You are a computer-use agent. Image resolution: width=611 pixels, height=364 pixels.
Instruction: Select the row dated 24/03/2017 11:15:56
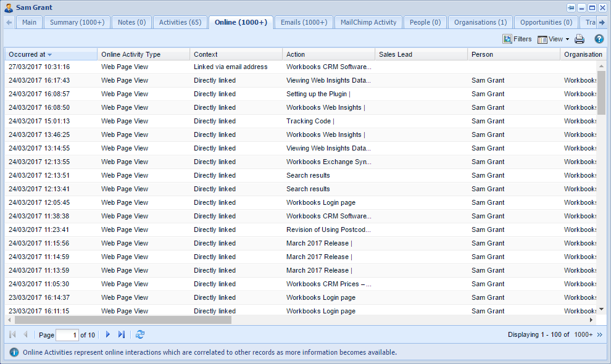click(x=301, y=243)
